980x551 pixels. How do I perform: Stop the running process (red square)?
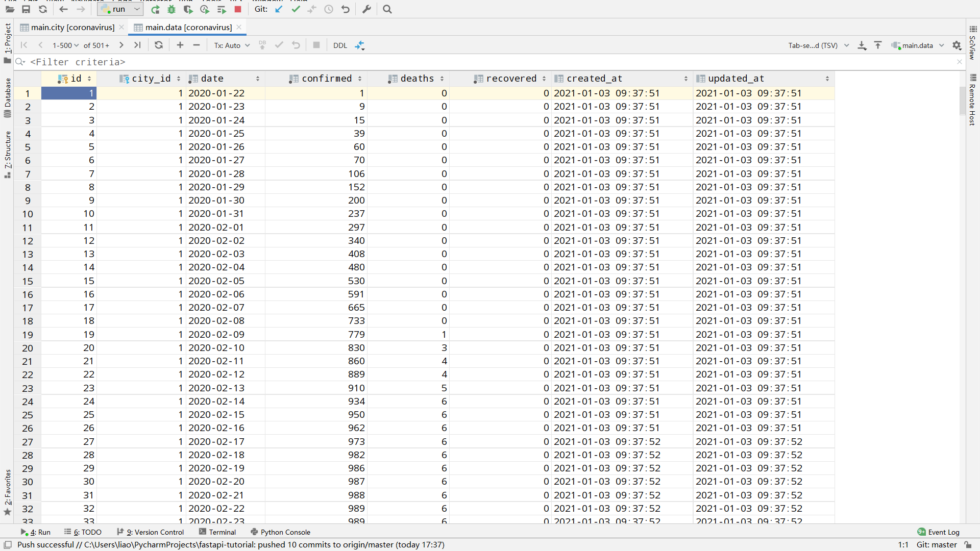(238, 9)
